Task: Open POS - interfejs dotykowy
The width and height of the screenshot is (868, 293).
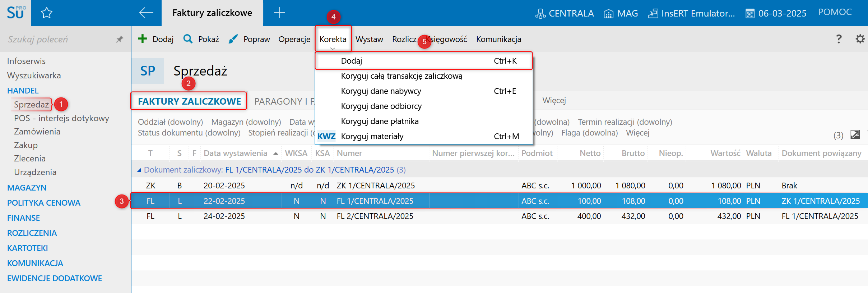Action: [x=61, y=118]
